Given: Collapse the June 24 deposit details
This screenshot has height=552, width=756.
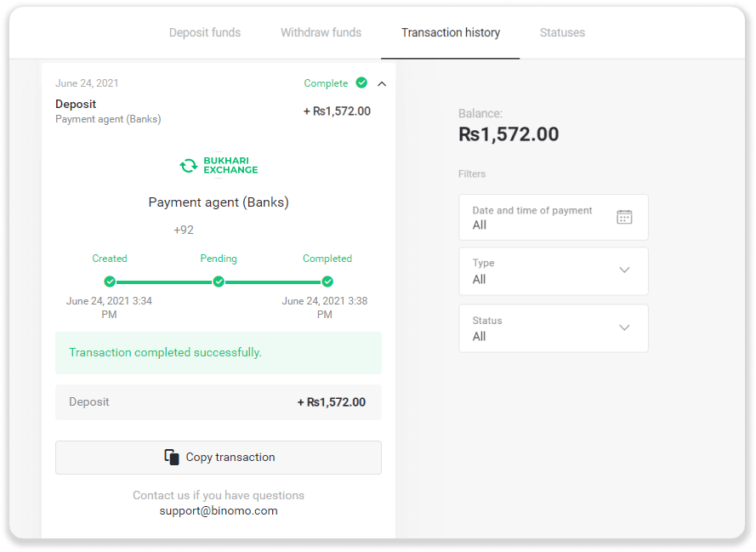Looking at the screenshot, I should (382, 83).
